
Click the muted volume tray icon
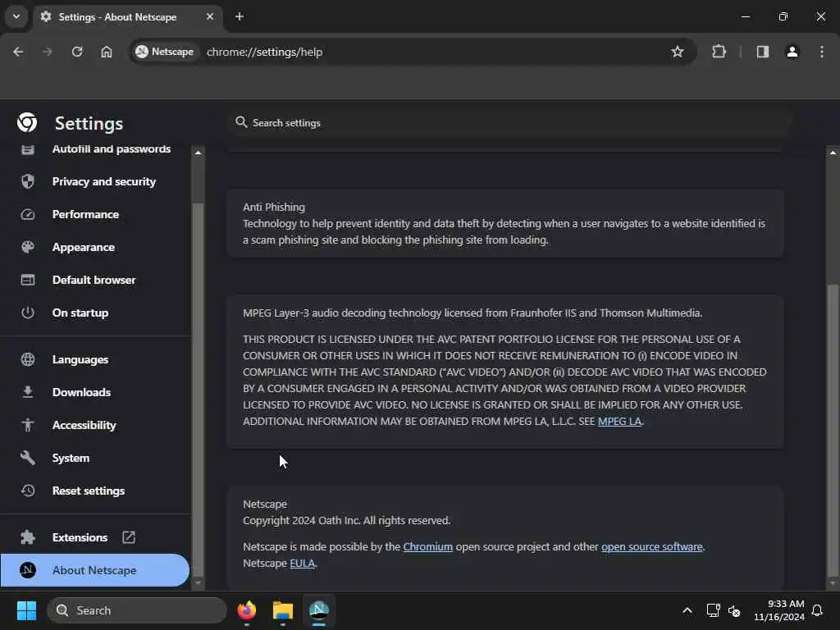pyautogui.click(x=734, y=610)
